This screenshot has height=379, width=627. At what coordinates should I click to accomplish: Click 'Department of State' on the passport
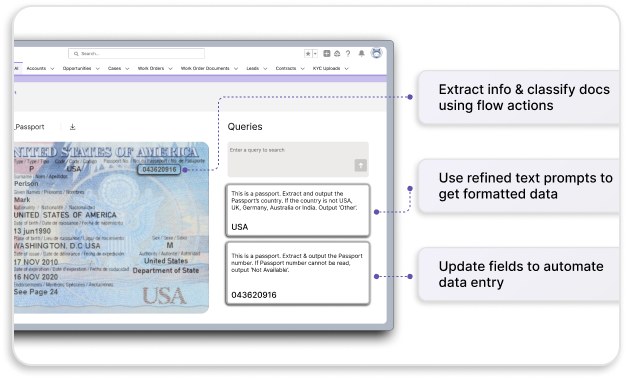(166, 271)
